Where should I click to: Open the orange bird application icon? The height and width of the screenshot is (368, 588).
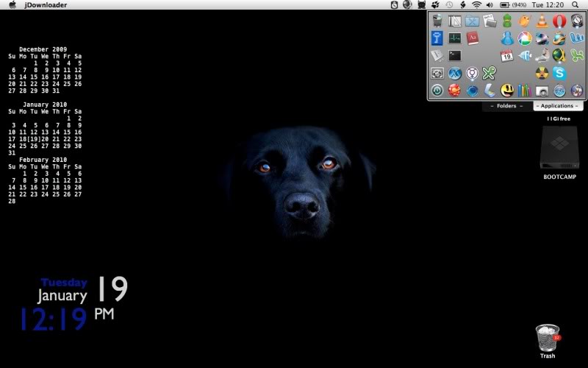524,21
